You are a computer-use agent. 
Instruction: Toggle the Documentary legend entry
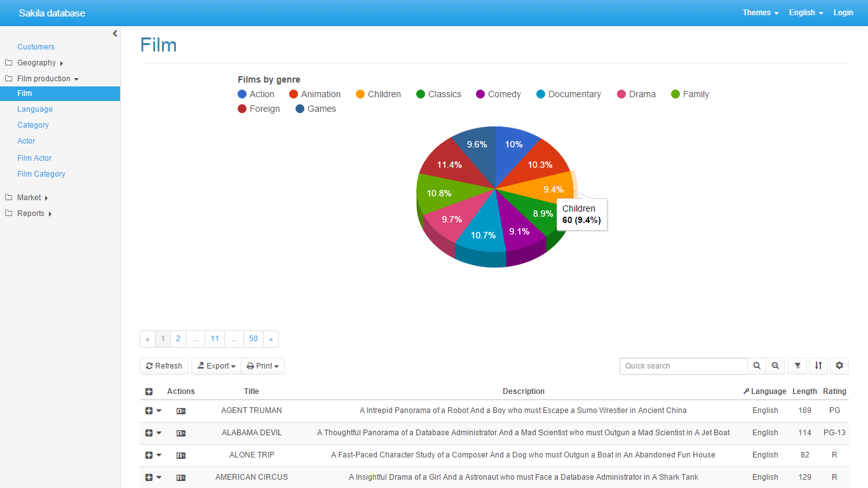coord(568,95)
